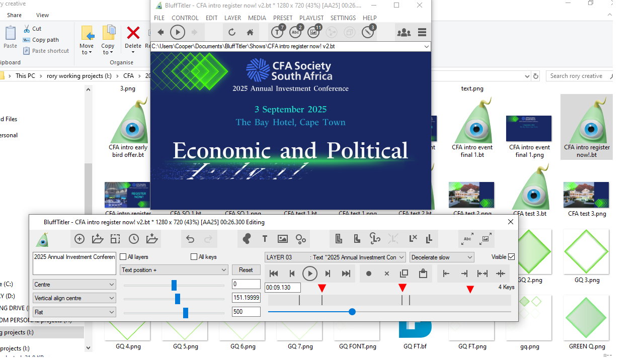Click the back arrow in main window toolbar

161,33
